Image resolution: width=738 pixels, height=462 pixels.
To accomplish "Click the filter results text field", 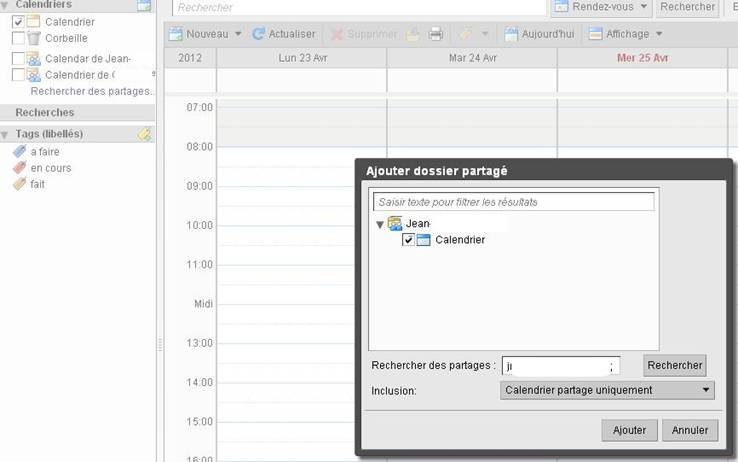I will pos(514,202).
